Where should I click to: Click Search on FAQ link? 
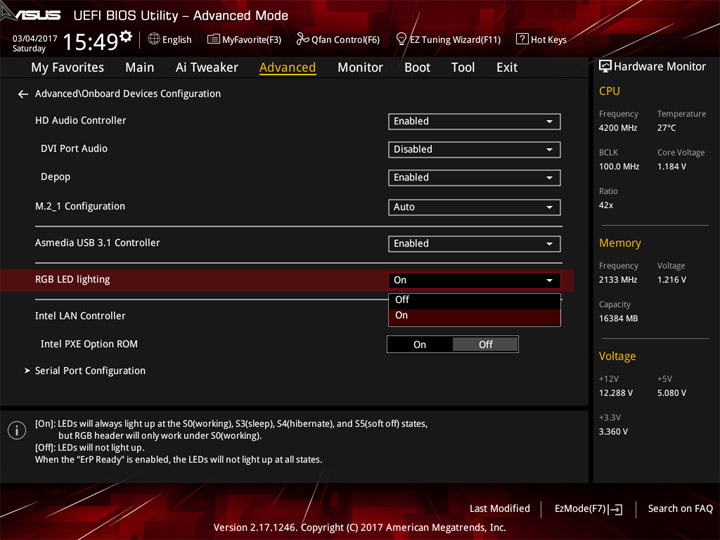(680, 508)
